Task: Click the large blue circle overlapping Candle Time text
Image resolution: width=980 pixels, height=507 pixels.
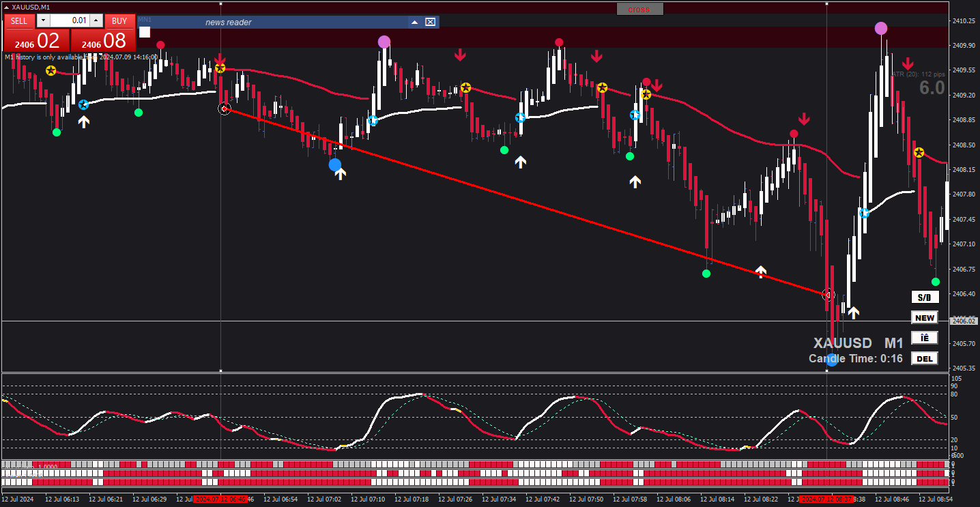Action: click(x=831, y=360)
